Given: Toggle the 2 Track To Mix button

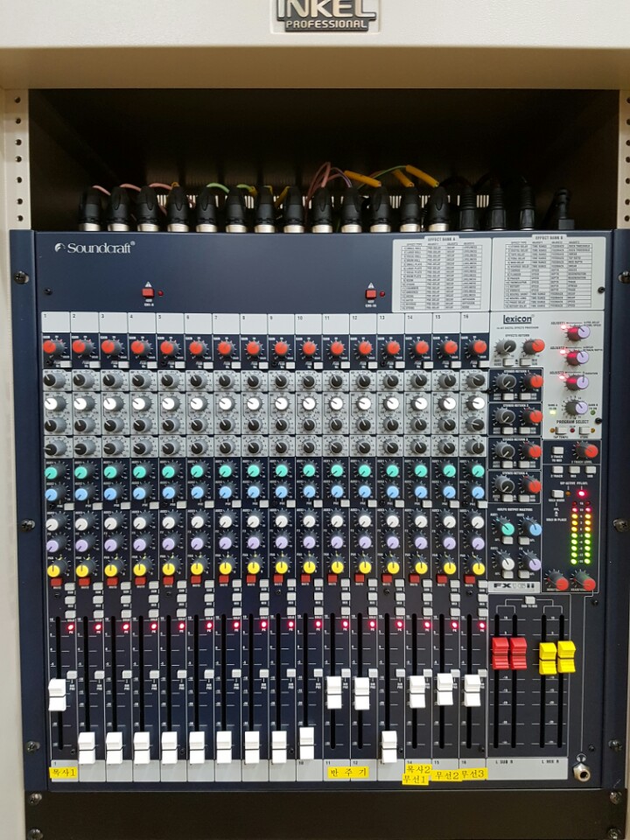Looking at the screenshot, I should pyautogui.click(x=557, y=451).
